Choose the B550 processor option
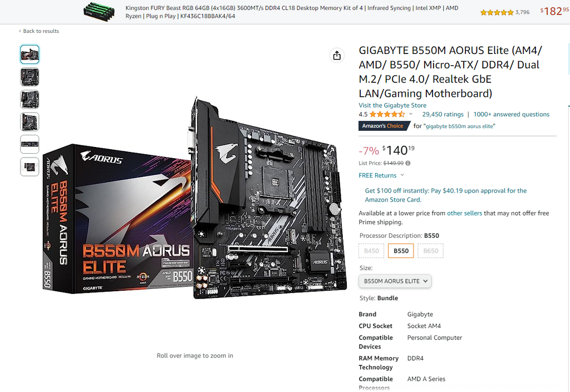The height and width of the screenshot is (392, 570). (x=401, y=251)
